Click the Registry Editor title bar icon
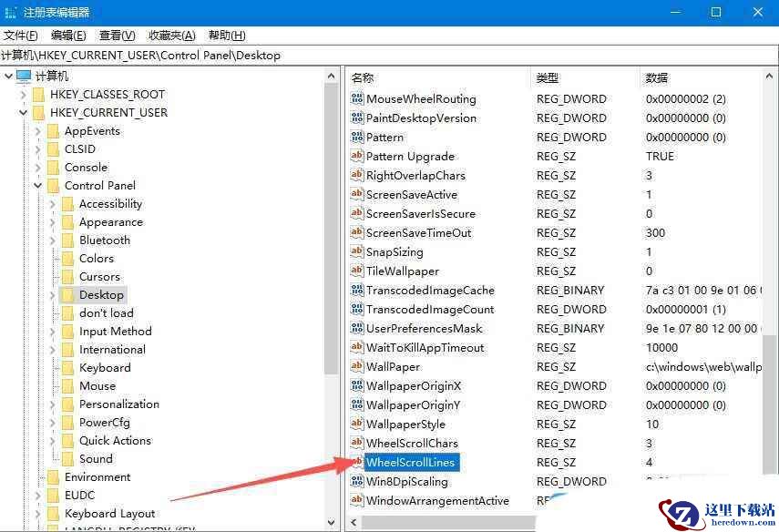 coord(10,12)
